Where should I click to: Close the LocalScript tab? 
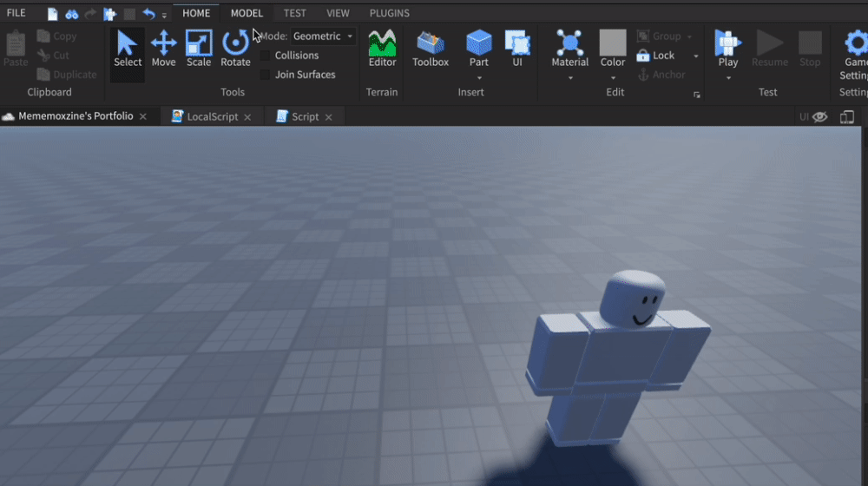247,117
